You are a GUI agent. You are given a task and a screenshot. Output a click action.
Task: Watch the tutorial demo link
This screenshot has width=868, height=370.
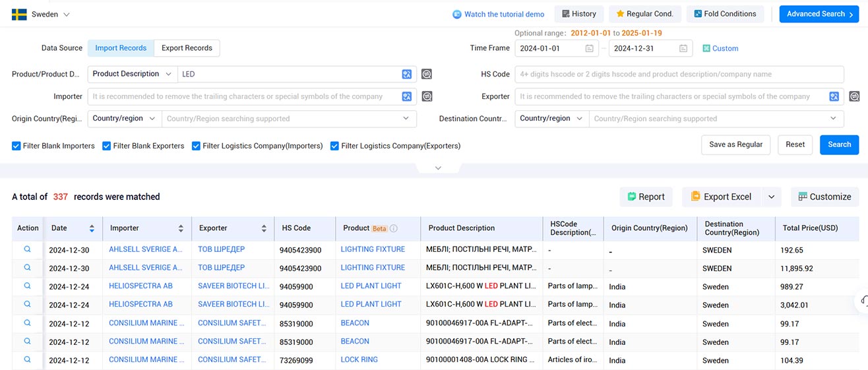pos(499,14)
